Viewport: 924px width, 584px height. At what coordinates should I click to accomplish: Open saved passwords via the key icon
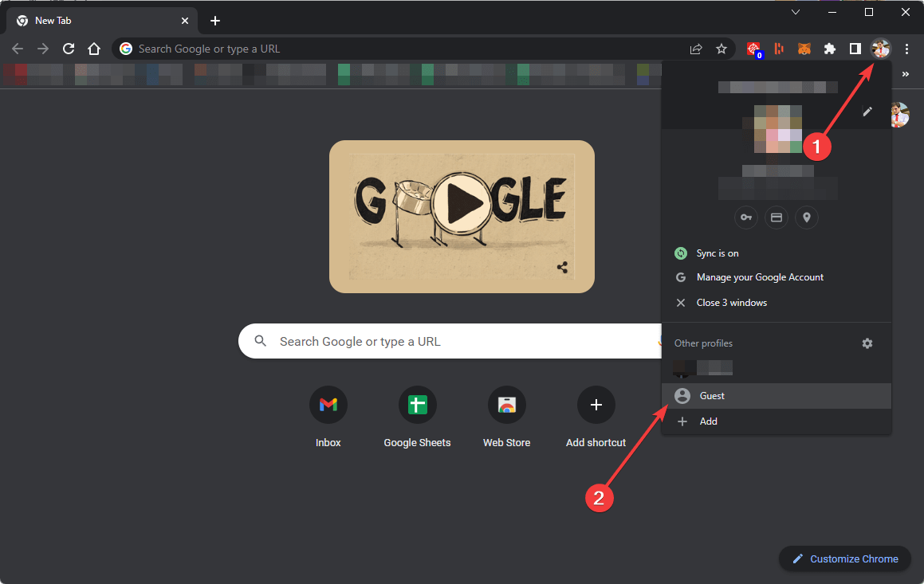pos(746,218)
